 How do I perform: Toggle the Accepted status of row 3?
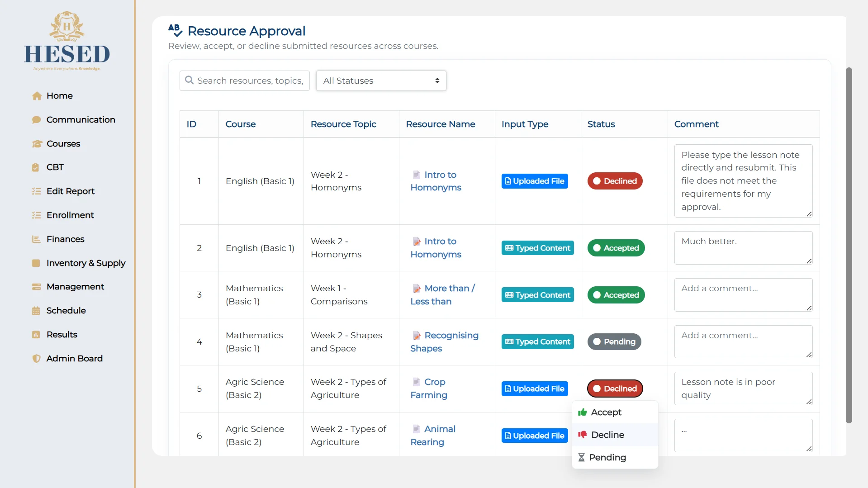(616, 295)
